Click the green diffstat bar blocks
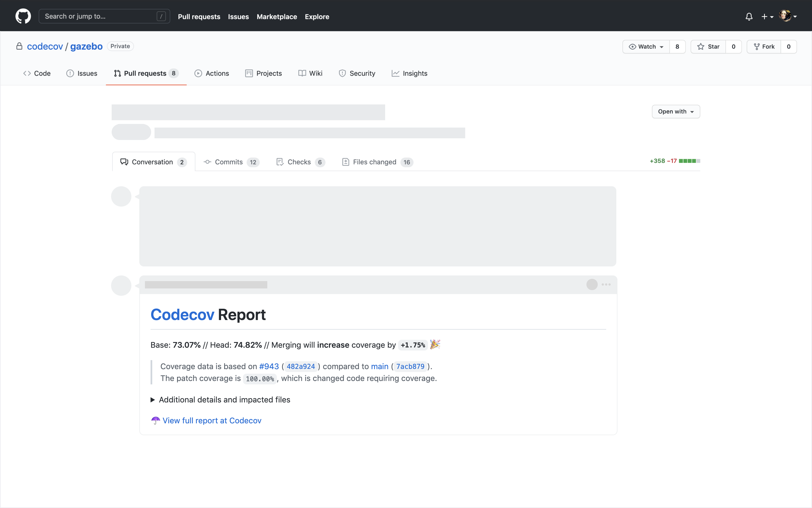Viewport: 812px width, 508px height. [689, 161]
